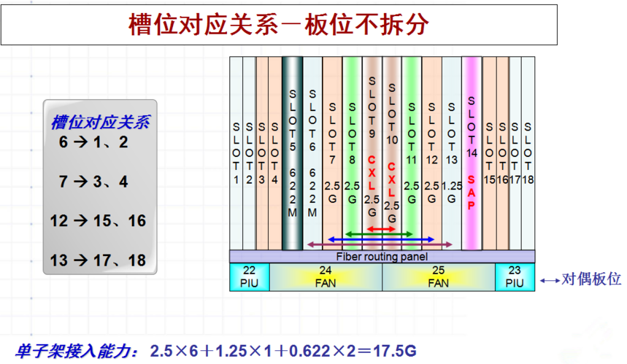Screen dimensions: 627x364
Task: Select the SLOT 5 622M board
Action: [292, 153]
